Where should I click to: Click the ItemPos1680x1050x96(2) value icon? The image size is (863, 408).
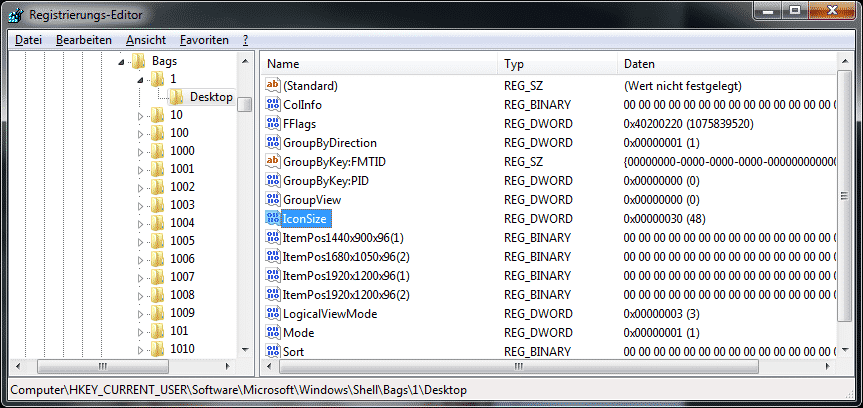(272, 257)
